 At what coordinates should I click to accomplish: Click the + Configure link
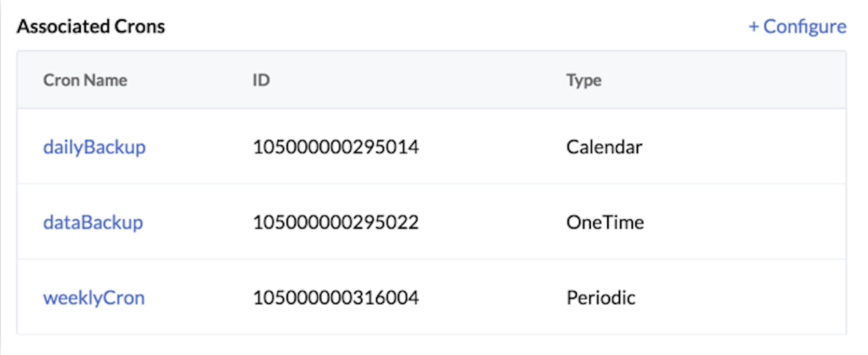[796, 26]
